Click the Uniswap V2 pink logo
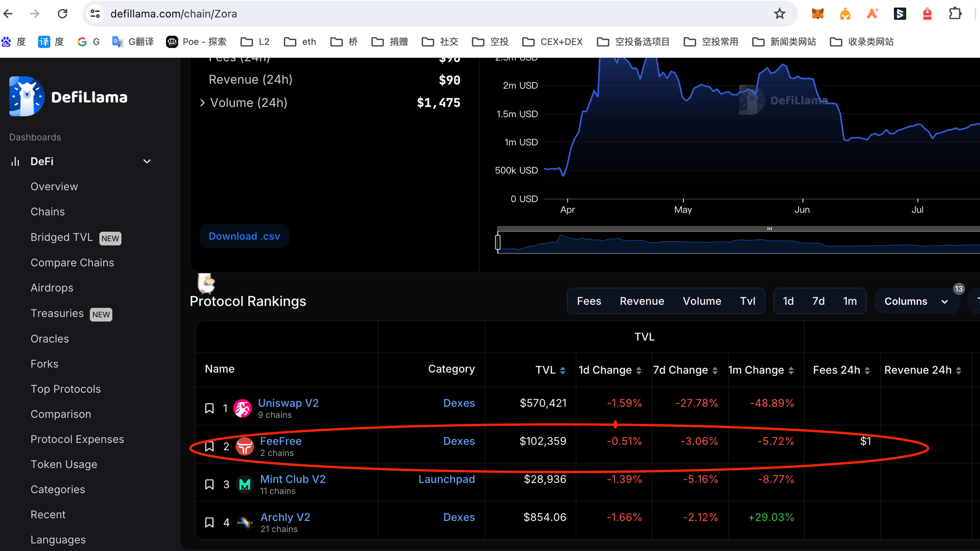The width and height of the screenshot is (980, 551). [243, 408]
